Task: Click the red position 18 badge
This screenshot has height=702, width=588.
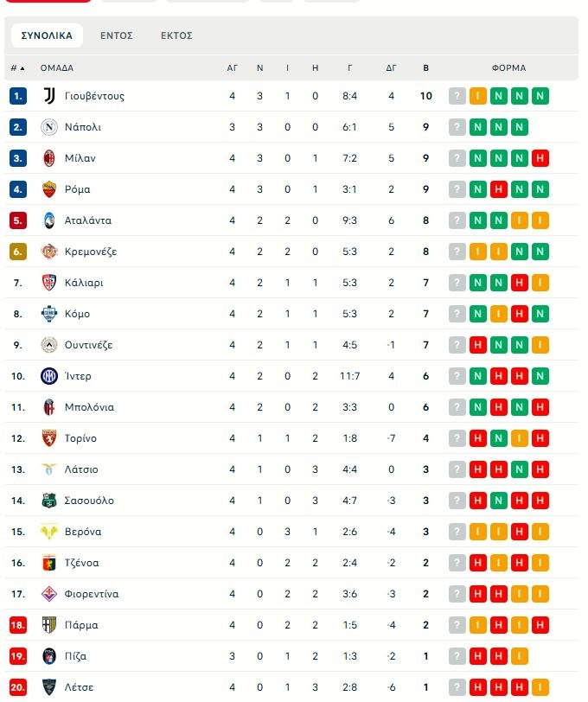Action: click(x=18, y=625)
